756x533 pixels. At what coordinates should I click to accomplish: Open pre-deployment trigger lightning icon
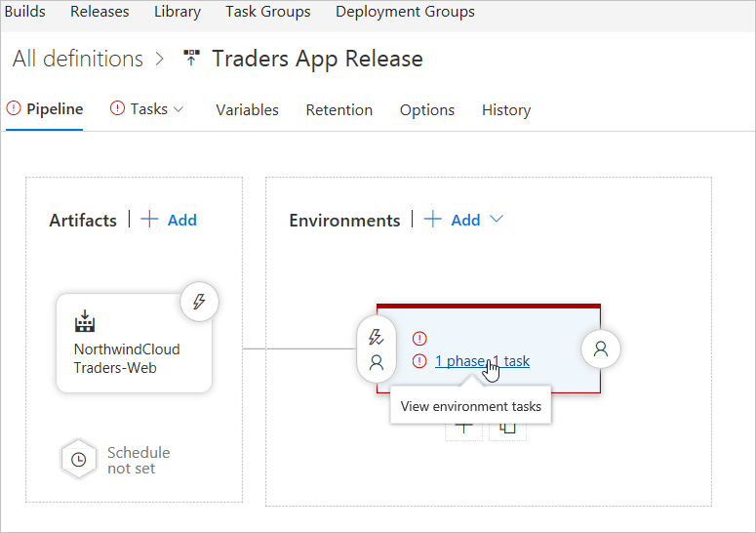coord(377,337)
